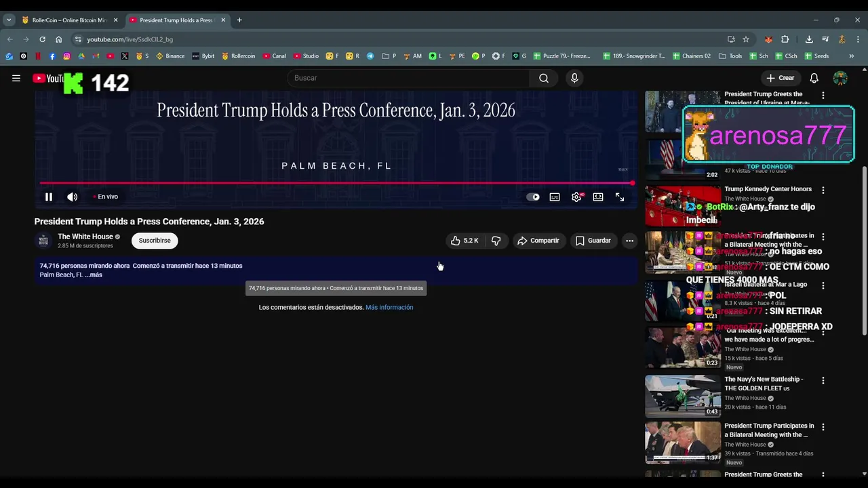Open the media control icon in toolbar
The height and width of the screenshot is (488, 868).
825,39
